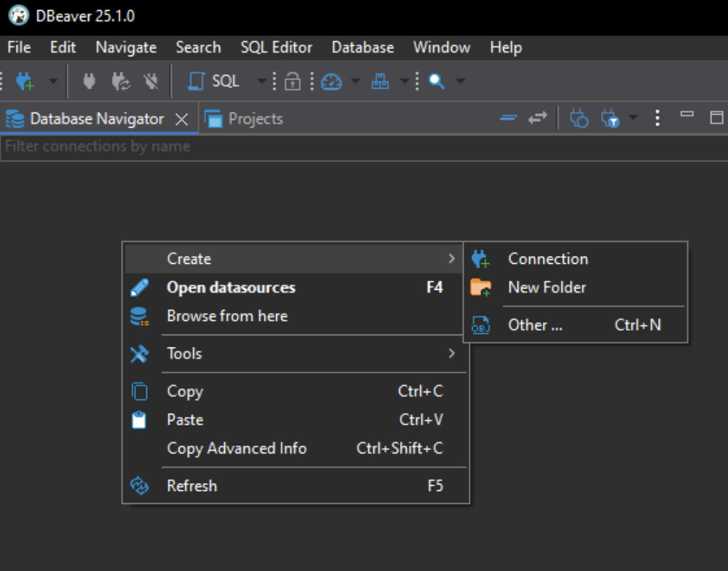Choose New Folder from the Create submenu
This screenshot has width=728, height=571.
point(576,288)
